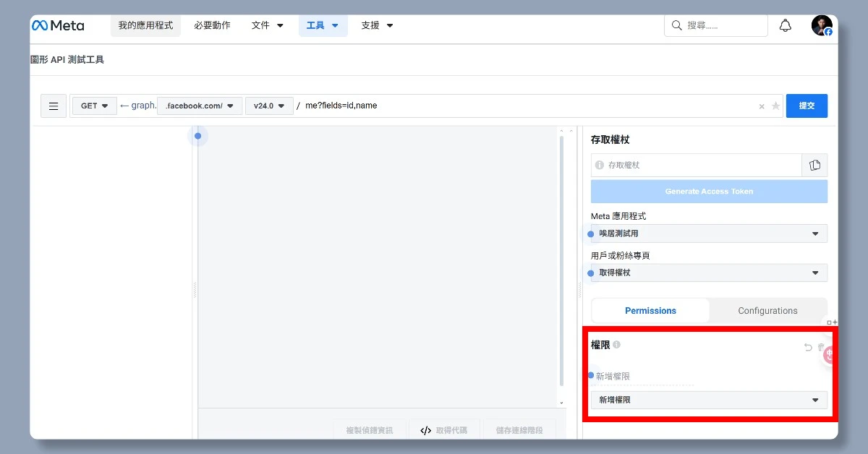Click the 存取權杖 input field
This screenshot has height=454, width=868.
click(696, 165)
